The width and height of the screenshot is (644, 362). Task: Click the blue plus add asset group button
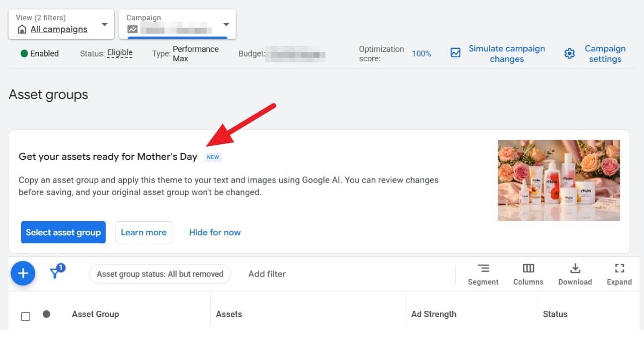click(x=23, y=274)
